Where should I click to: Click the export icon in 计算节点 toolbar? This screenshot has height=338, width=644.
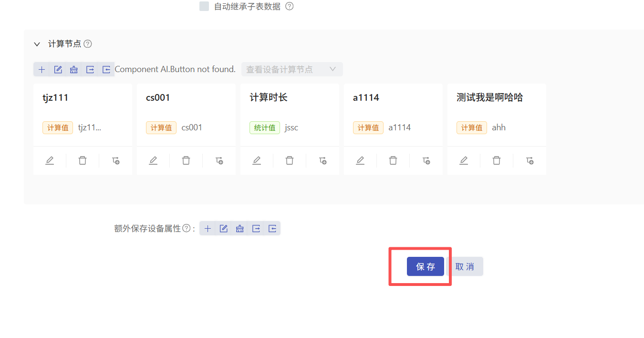pyautogui.click(x=90, y=70)
